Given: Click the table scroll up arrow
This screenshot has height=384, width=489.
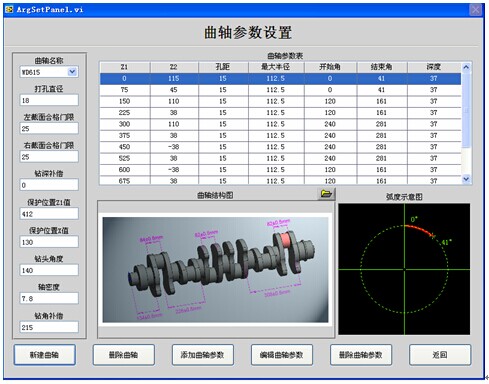Looking at the screenshot, I should [466, 67].
